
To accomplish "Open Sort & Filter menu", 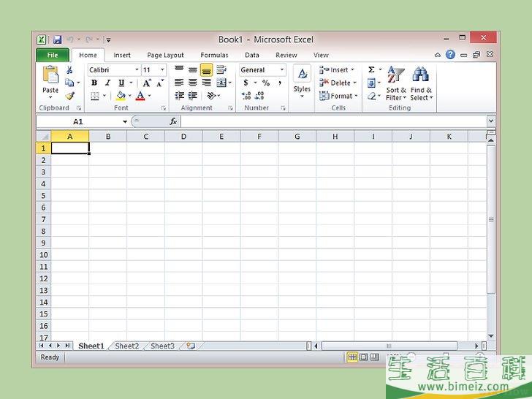I will (396, 83).
